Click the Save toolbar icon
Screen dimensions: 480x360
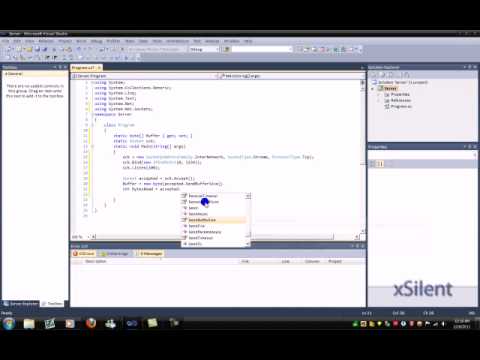pos(37,49)
